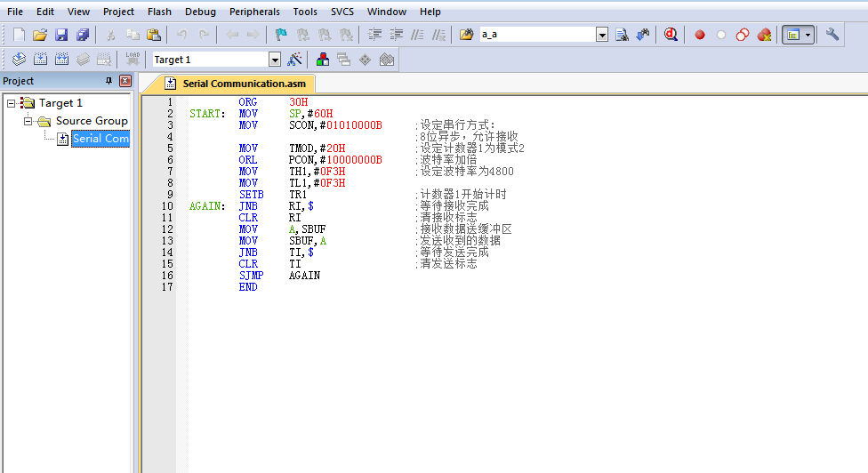Click the Incremental Find icon
Screen dimensions: 868x473
coord(643,35)
